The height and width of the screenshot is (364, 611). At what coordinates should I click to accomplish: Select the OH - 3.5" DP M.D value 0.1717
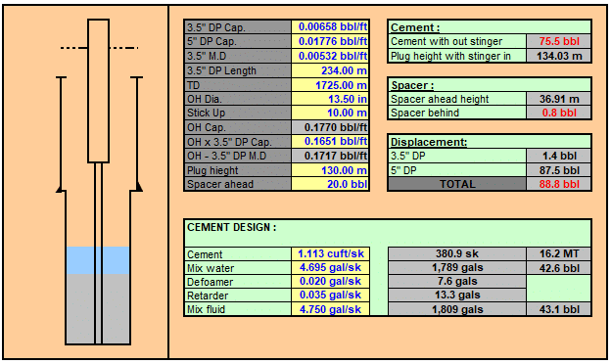click(x=330, y=156)
